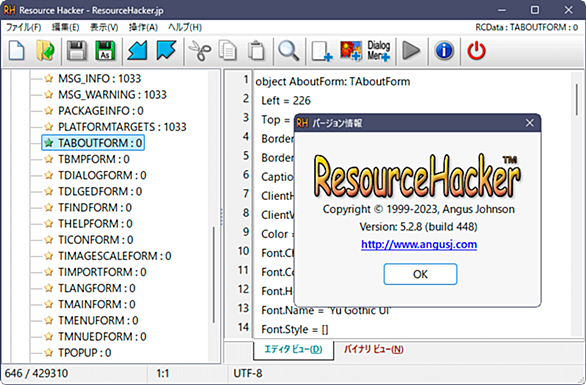Select PACKAGEINFO : 0 item
586x385 pixels.
tap(101, 111)
